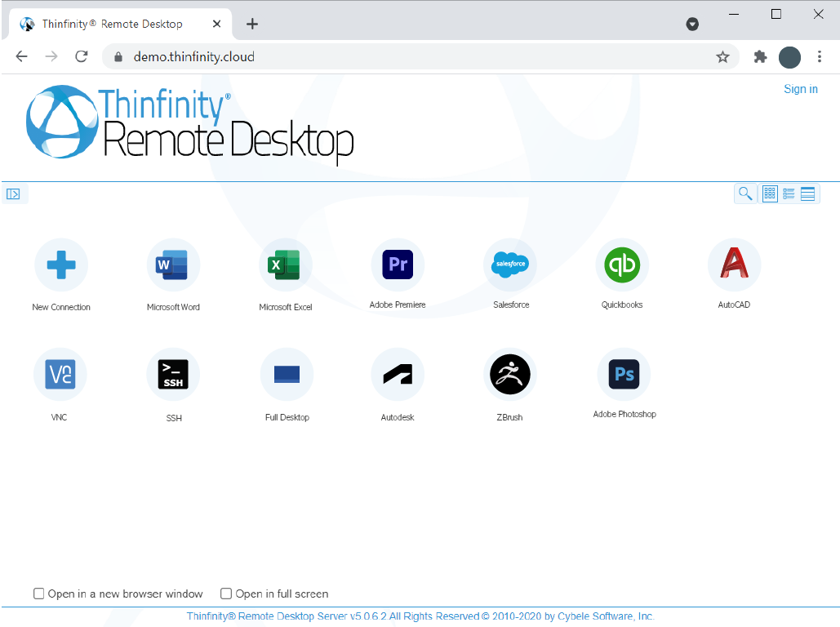The width and height of the screenshot is (840, 627).
Task: Launch Microsoft Excel app icon
Action: 286,265
